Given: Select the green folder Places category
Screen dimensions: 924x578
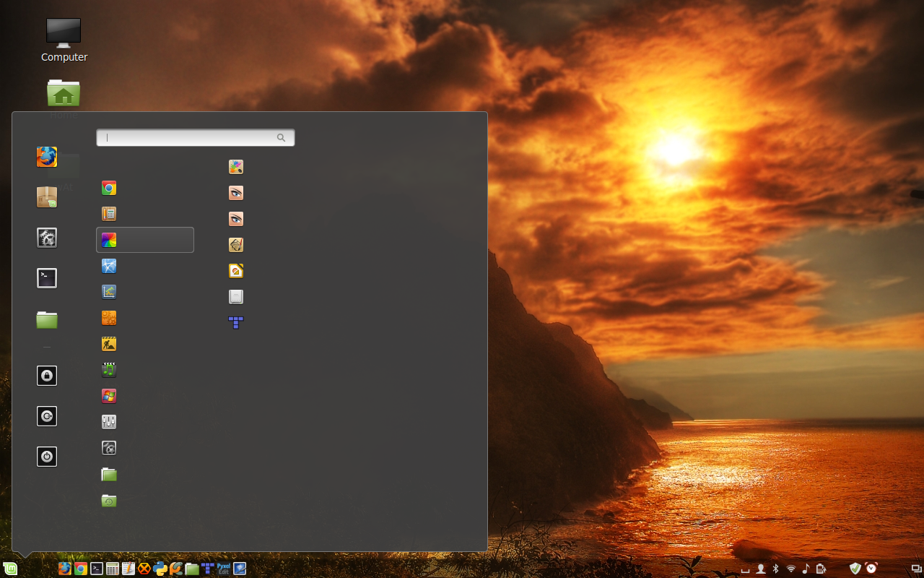Looking at the screenshot, I should click(109, 474).
